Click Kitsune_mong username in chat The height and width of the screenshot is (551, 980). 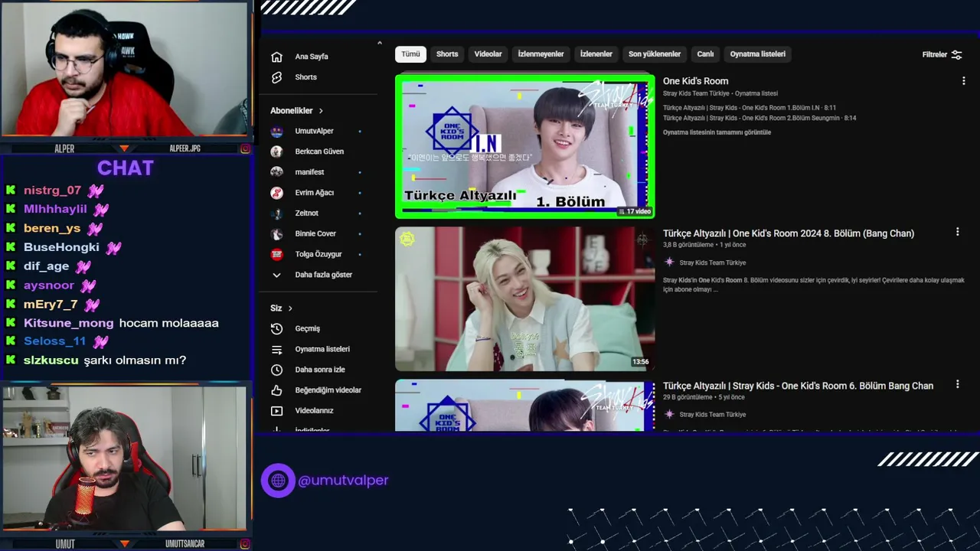68,323
